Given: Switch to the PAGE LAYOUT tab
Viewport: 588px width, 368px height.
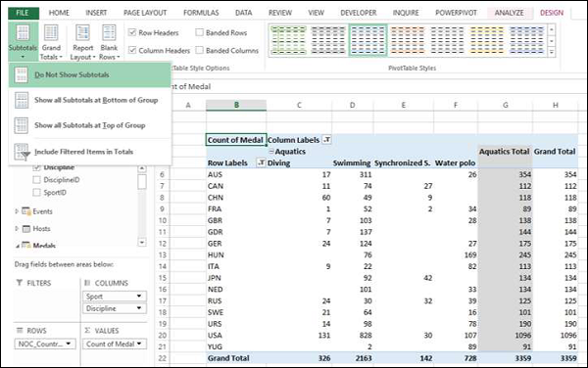Looking at the screenshot, I should click(145, 13).
